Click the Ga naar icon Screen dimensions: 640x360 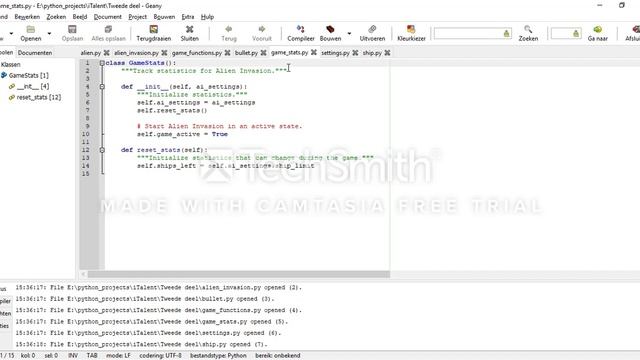pos(598,29)
